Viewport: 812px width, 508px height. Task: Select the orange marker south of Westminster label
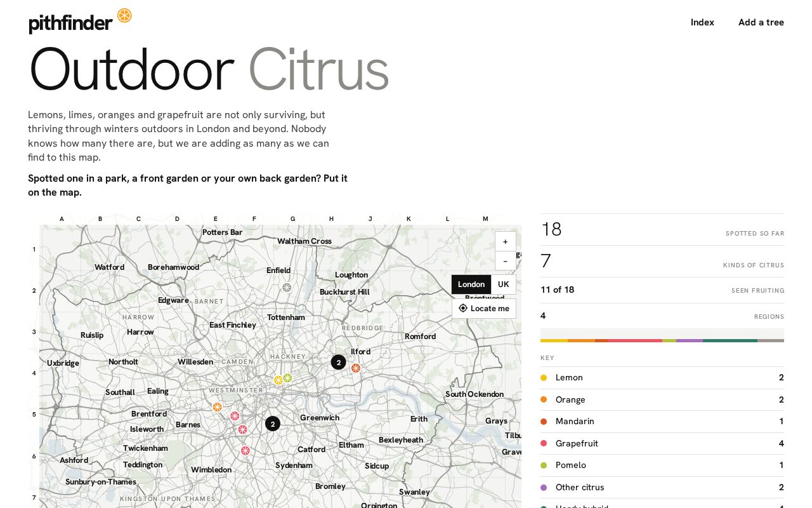(x=217, y=407)
